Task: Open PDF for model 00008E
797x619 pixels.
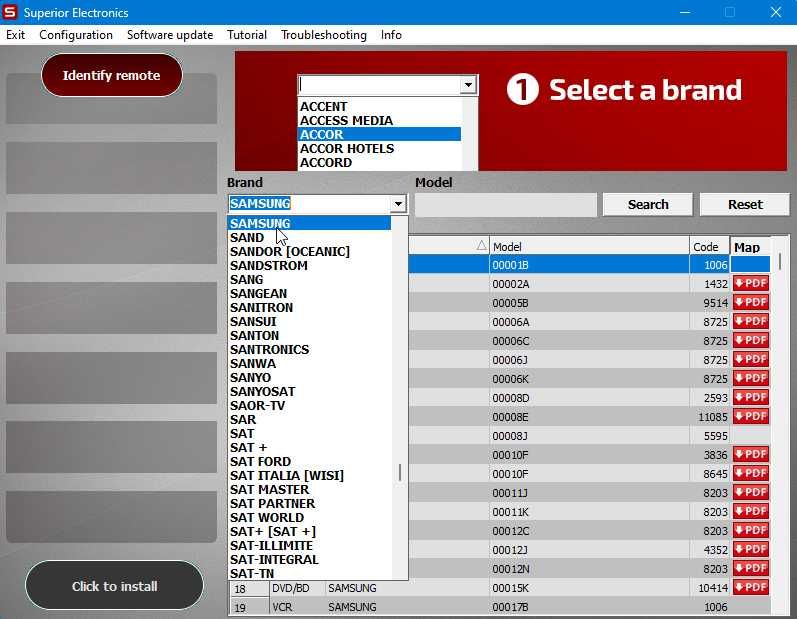Action: coord(751,416)
